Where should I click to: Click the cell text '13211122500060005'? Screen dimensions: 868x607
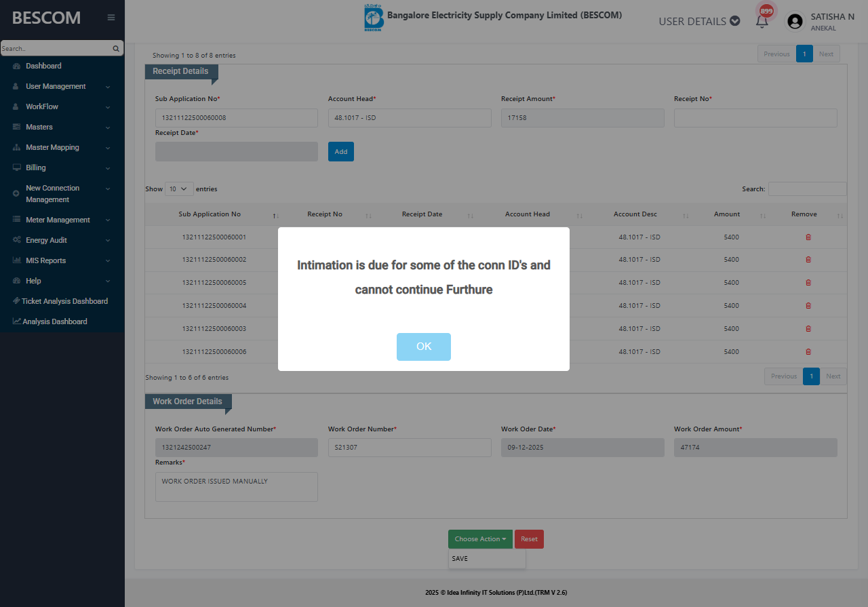[214, 283]
